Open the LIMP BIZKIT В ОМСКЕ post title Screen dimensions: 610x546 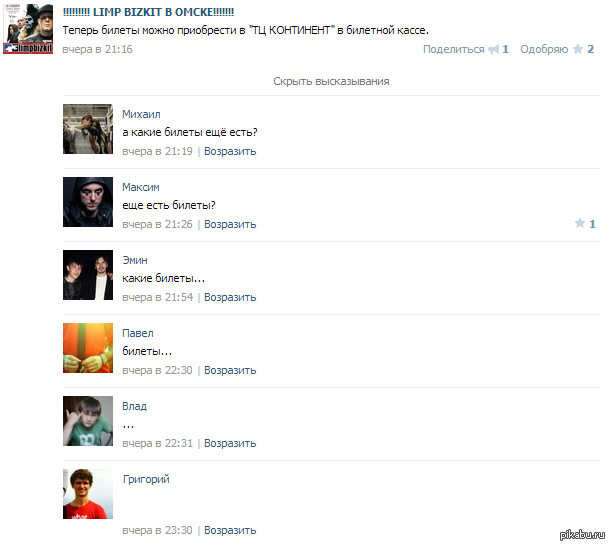148,12
